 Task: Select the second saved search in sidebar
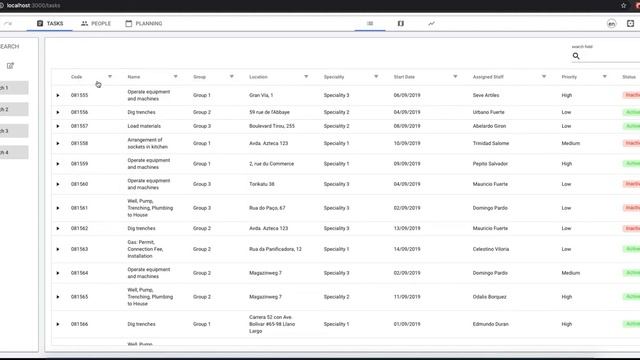13,109
